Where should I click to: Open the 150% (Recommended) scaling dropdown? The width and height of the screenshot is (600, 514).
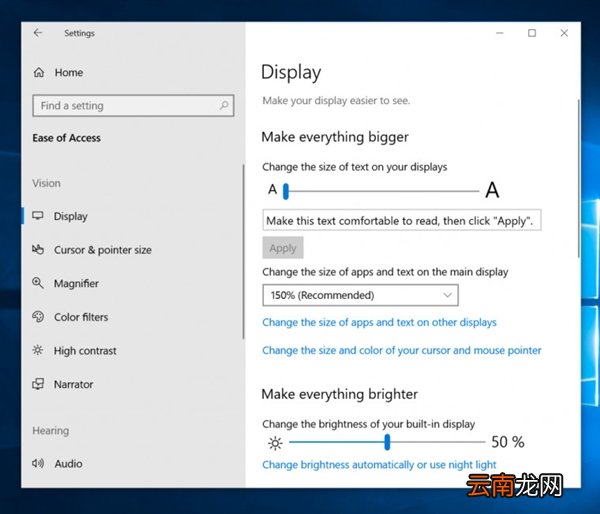(x=360, y=295)
